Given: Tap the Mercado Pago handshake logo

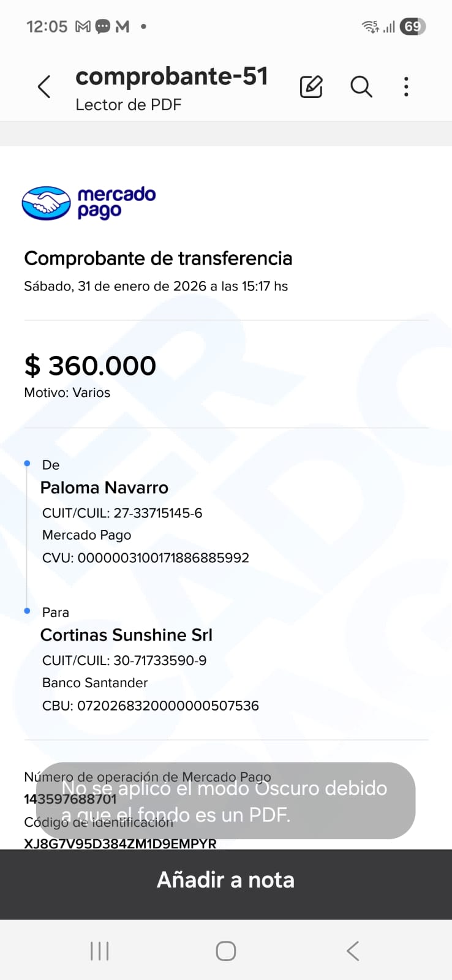Looking at the screenshot, I should pos(47,203).
